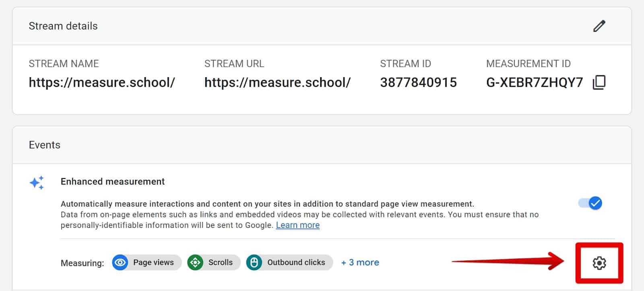Click the Outbound clicks mouse icon
The image size is (644, 291).
(254, 263)
